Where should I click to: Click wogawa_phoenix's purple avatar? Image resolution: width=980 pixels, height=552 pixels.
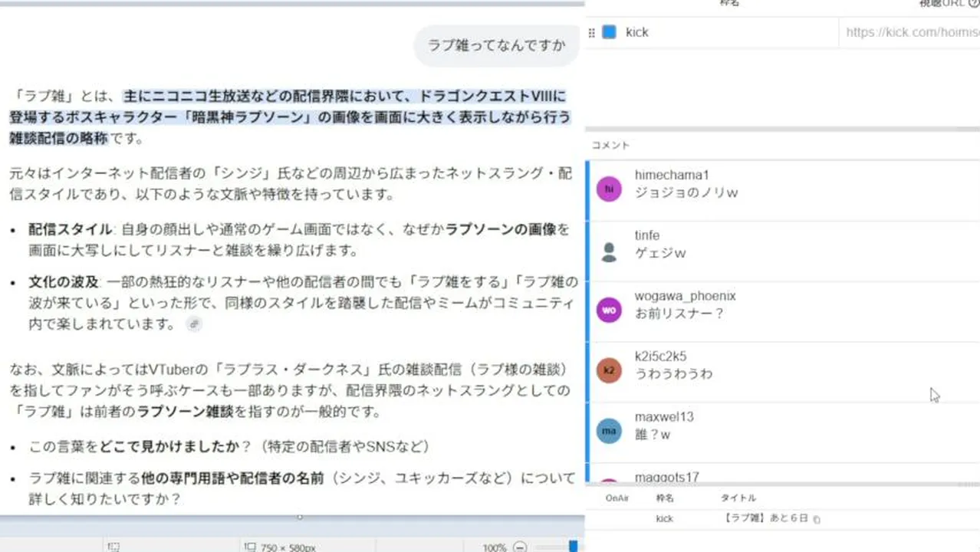(x=609, y=310)
